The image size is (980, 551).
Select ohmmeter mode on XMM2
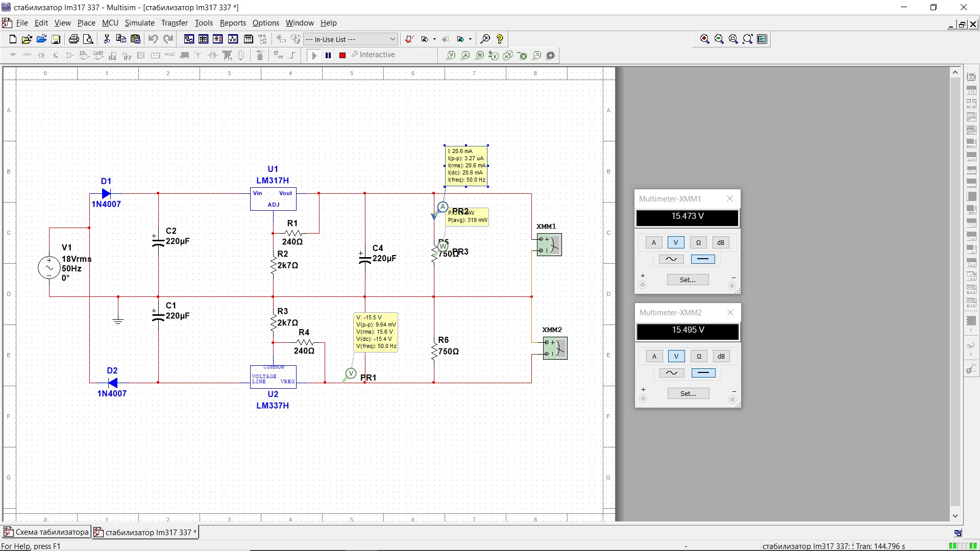pos(699,357)
